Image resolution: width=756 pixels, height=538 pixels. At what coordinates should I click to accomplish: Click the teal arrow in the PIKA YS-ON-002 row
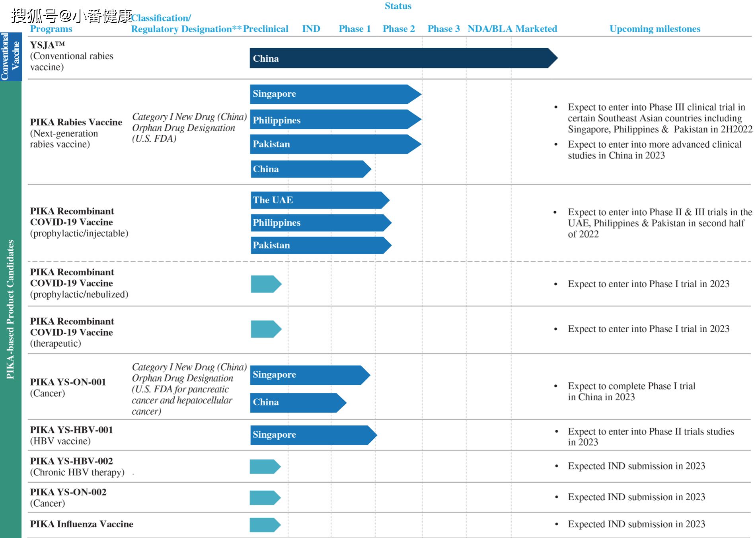(265, 497)
